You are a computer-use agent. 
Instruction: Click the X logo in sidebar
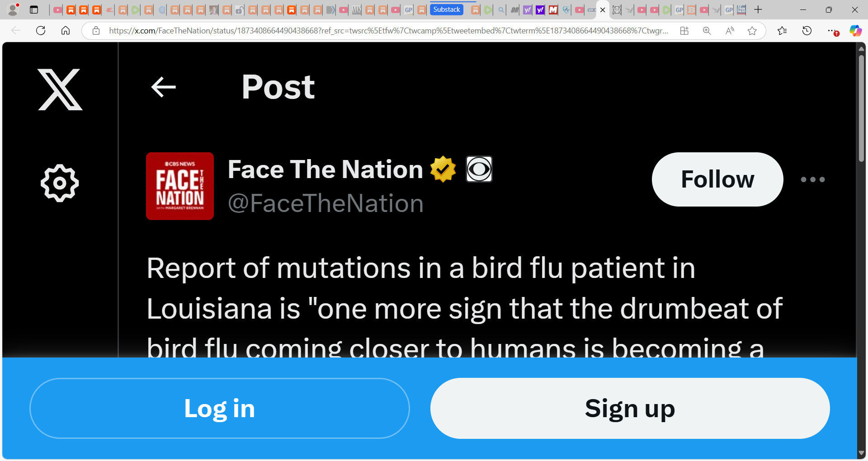(x=60, y=89)
